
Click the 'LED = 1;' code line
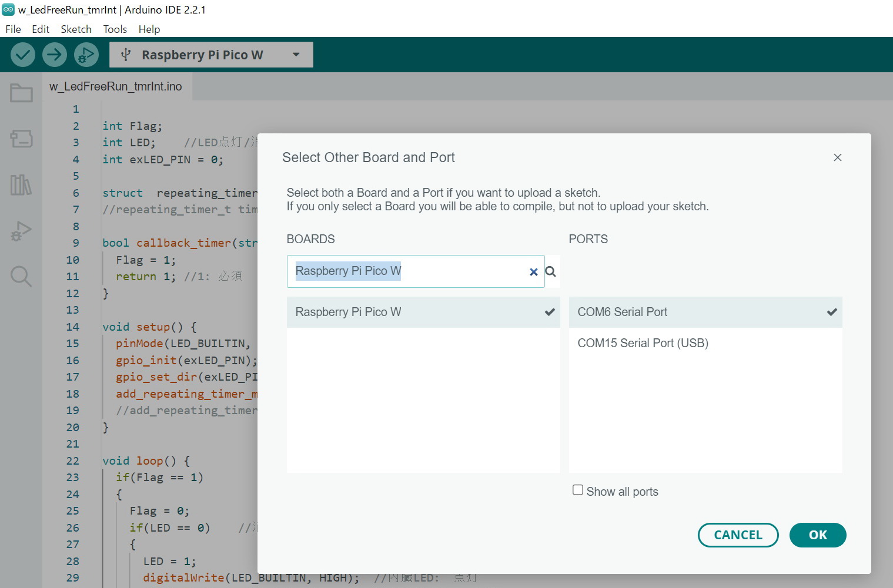[170, 561]
